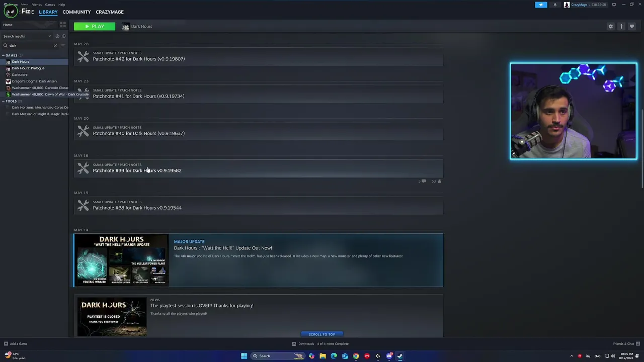Select Dark Messiah of Might & Magic tool
Viewport: 644px width, 362px height.
coord(34,114)
